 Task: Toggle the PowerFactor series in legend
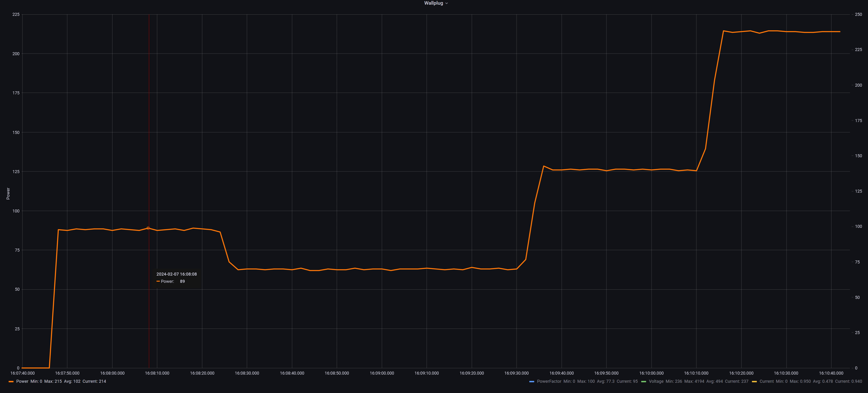pos(549,381)
